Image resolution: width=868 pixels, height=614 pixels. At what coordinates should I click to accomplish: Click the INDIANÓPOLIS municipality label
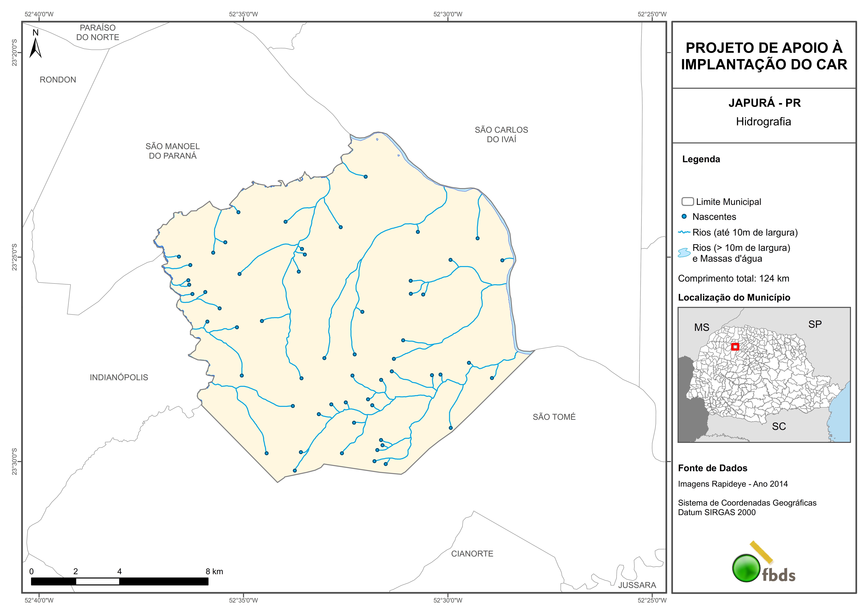[x=119, y=377]
